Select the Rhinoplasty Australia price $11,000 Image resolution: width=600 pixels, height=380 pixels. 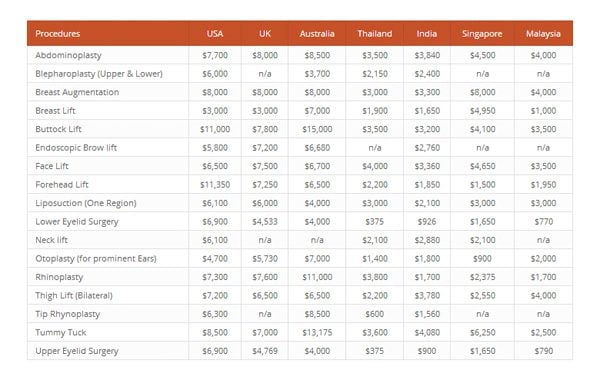coord(317,277)
